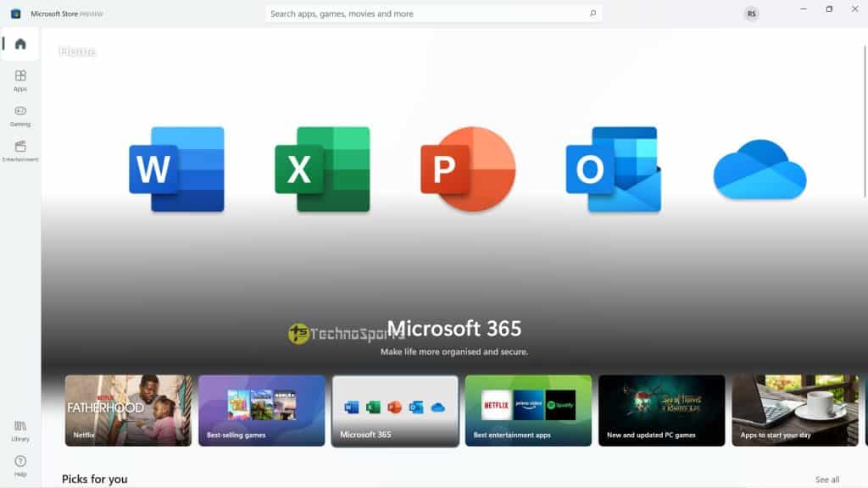Click the search magnifier icon
The image size is (868, 488).
coord(593,14)
